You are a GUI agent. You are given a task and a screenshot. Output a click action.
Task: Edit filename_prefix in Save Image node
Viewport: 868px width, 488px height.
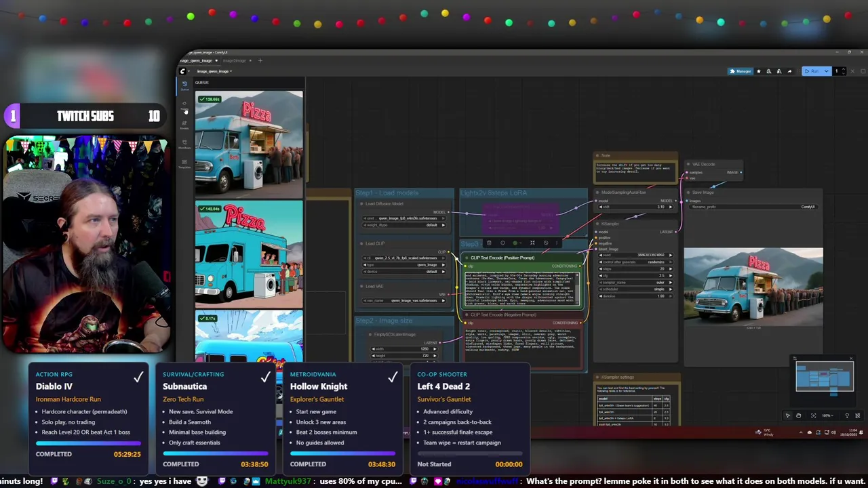pyautogui.click(x=753, y=207)
